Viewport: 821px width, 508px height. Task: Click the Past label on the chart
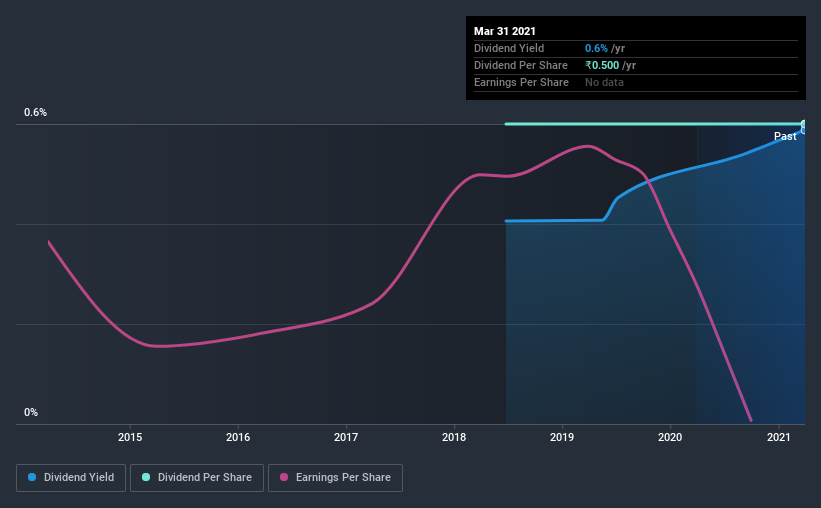[x=785, y=136]
